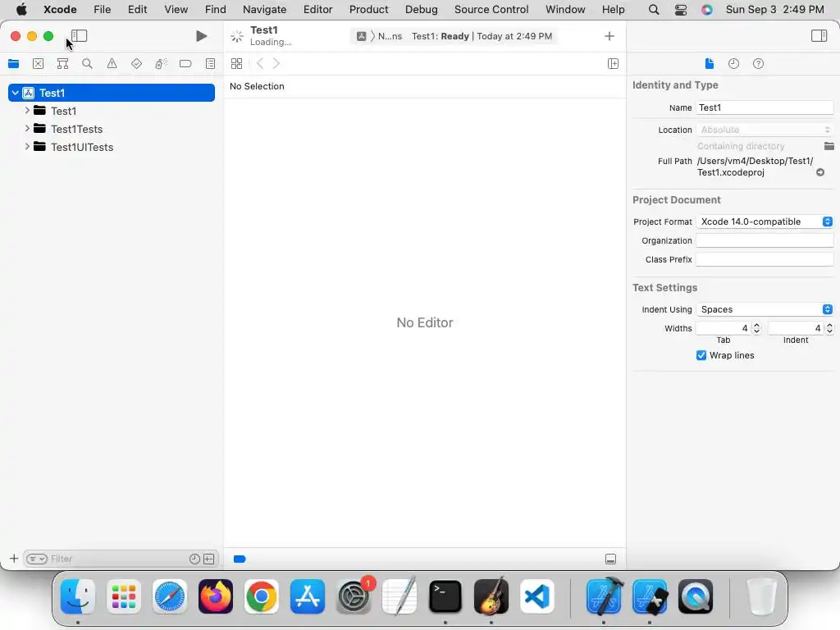Go forward with the editor forward arrow
The width and height of the screenshot is (840, 630).
(x=276, y=64)
